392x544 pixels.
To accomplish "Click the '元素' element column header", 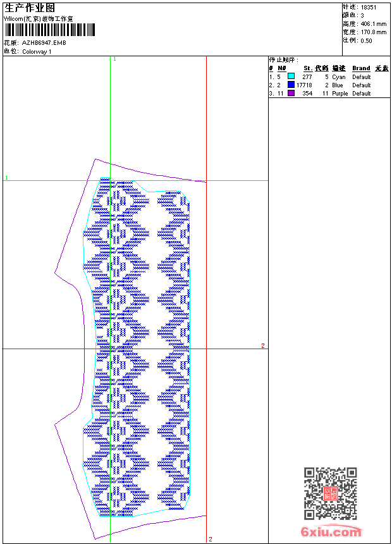I will point(382,68).
